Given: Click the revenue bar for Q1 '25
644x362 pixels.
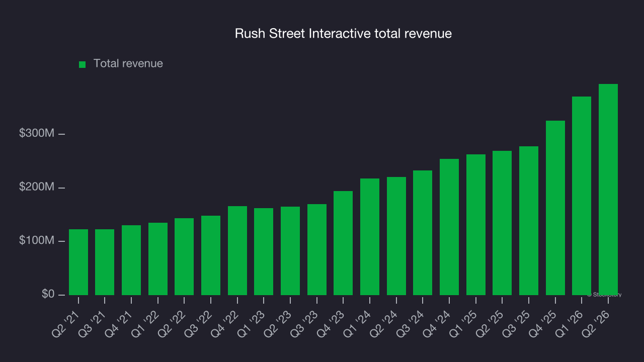Looking at the screenshot, I should point(476,225).
